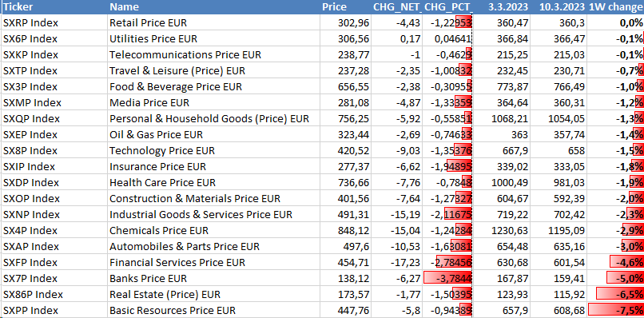Screen dimensions: 644x318
Task: Click the Utilities CHG_NET value 0,17
Action: (x=397, y=38)
